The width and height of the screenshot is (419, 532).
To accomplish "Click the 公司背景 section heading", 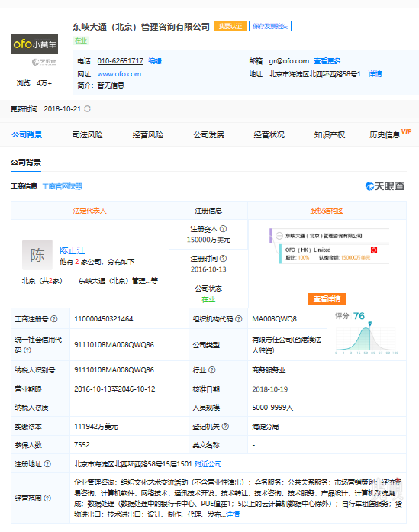I will [x=26, y=162].
